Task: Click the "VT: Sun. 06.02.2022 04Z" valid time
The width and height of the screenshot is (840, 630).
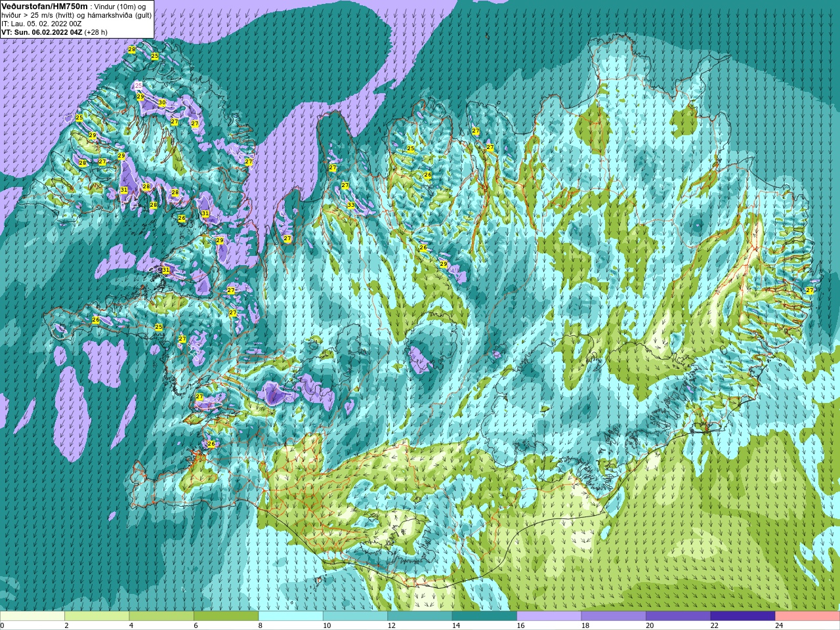Action: click(x=42, y=32)
